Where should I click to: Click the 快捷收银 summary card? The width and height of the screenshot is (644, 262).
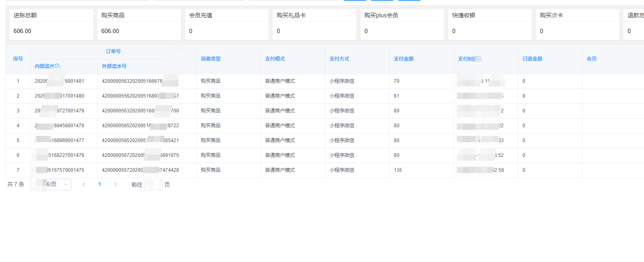point(490,24)
